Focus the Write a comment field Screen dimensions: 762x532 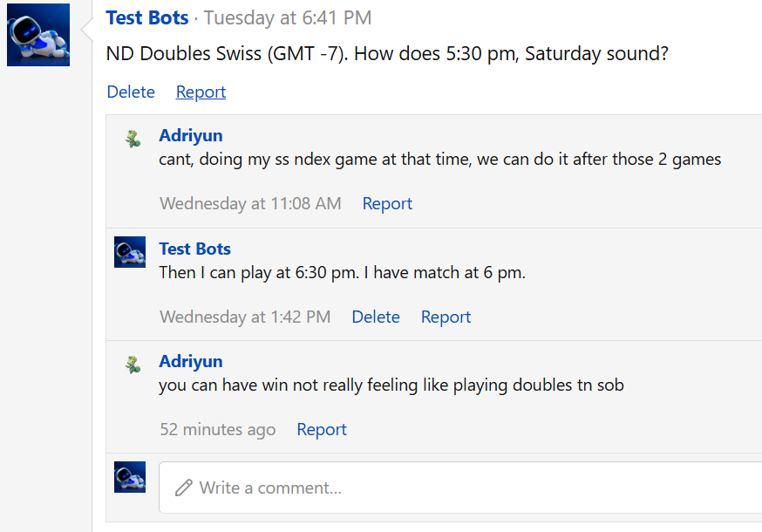pyautogui.click(x=460, y=488)
